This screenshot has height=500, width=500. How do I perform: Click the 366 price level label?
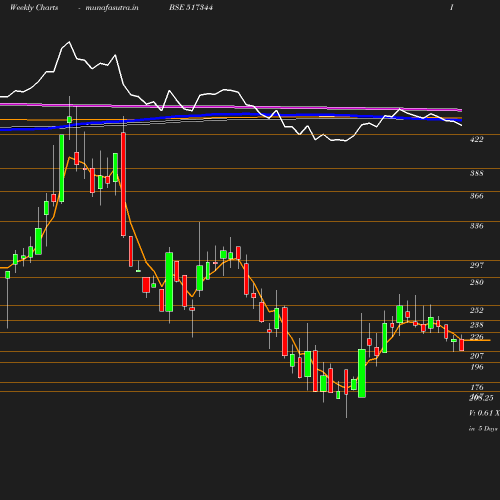tap(476, 196)
